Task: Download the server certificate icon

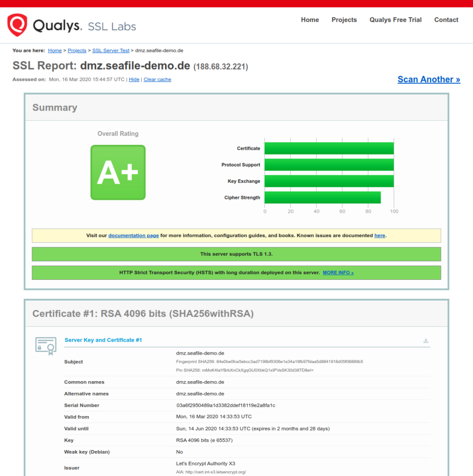Action: coord(426,341)
